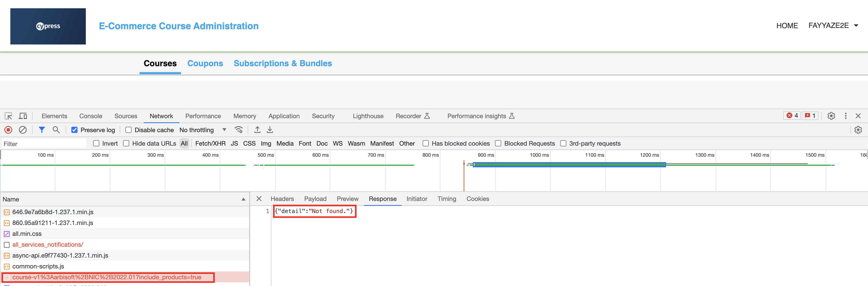Viewport: 868px width, 286px height.
Task: Disable the Preserve log checkbox
Action: click(74, 130)
